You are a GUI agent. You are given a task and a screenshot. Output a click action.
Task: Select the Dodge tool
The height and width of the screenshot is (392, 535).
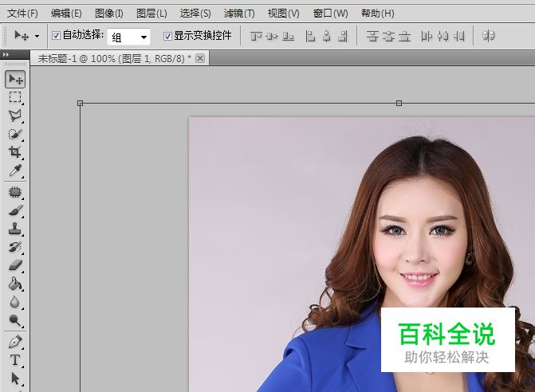[x=15, y=319]
